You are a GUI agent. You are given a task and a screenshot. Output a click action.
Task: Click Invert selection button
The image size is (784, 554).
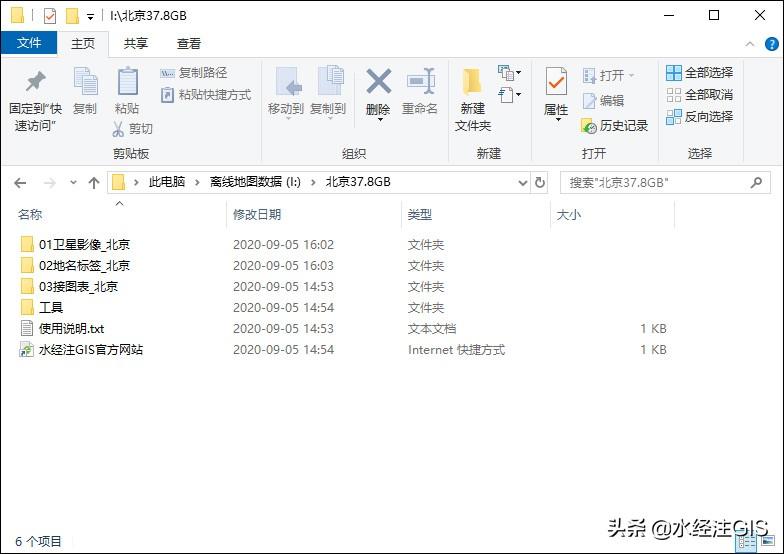coord(699,117)
